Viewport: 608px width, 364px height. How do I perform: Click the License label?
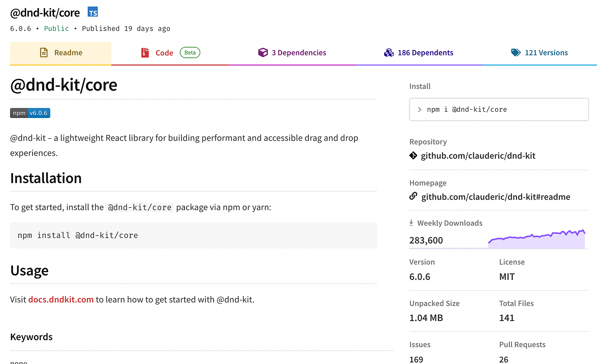[x=512, y=262]
